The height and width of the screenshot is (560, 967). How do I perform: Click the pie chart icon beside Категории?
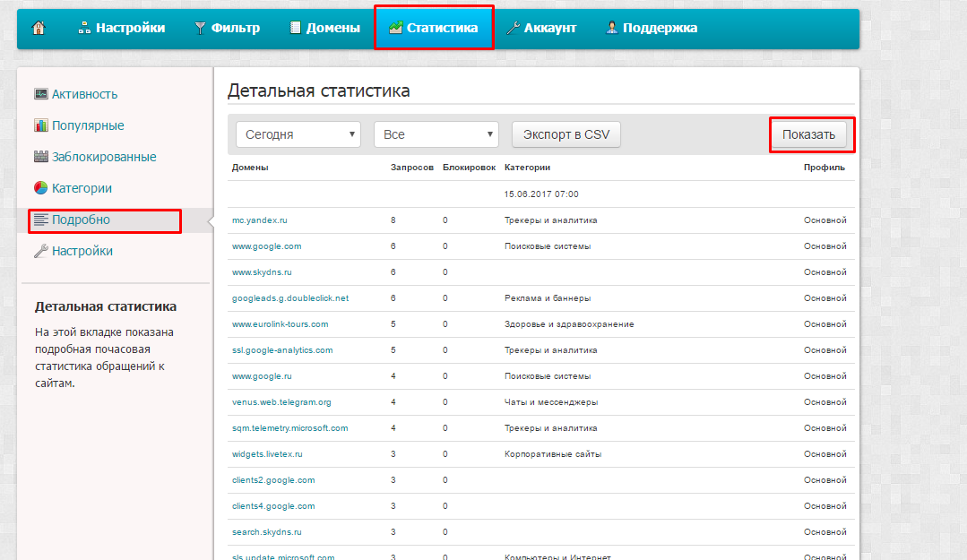coord(41,188)
